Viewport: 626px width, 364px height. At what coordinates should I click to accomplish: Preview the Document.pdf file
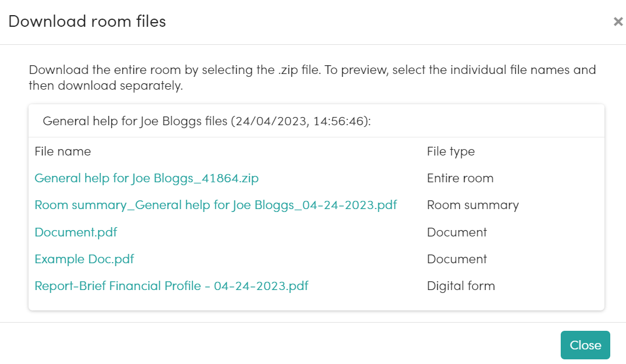click(76, 232)
